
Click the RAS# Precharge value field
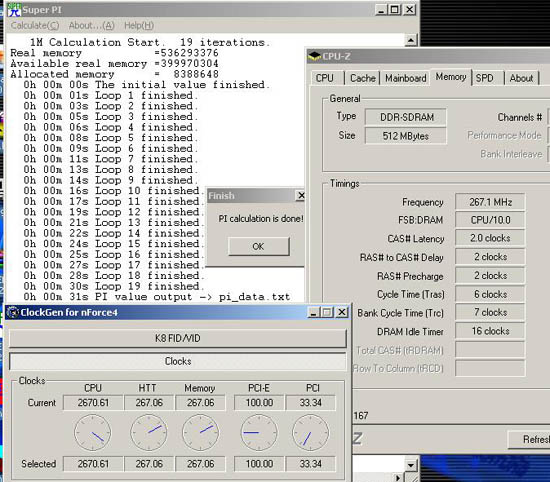(x=490, y=275)
